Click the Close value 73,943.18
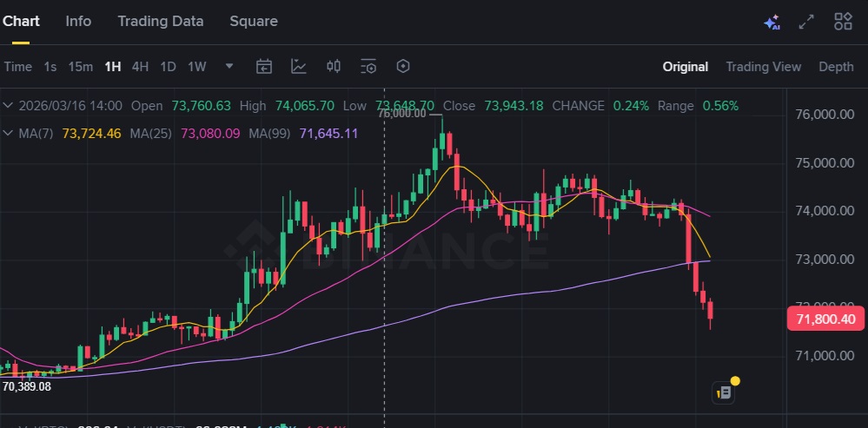This screenshot has height=428, width=868. click(x=514, y=106)
